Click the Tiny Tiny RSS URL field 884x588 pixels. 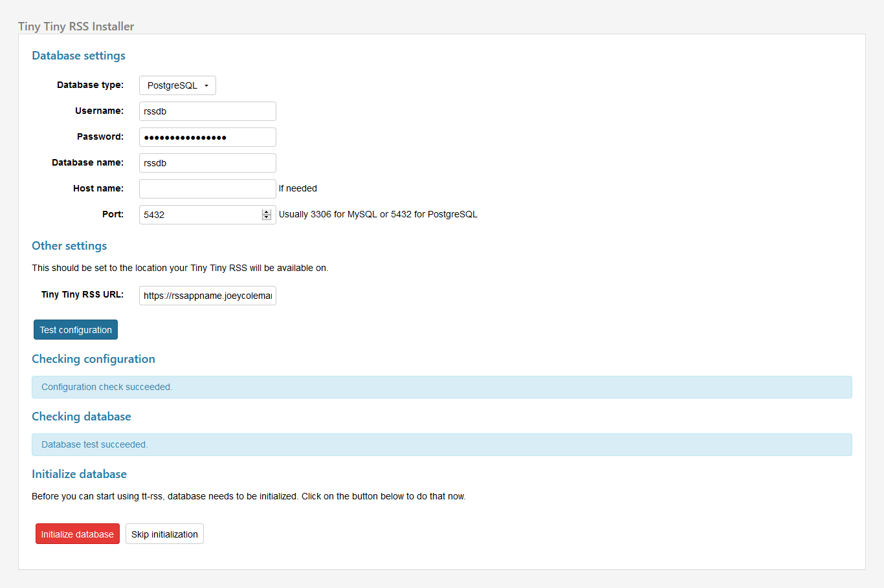point(208,296)
